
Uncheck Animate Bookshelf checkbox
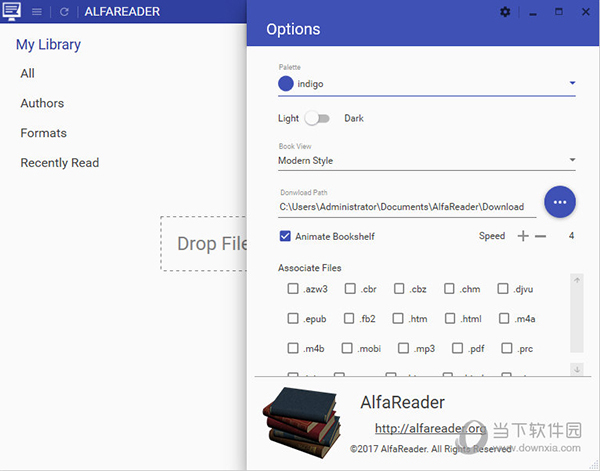pos(285,236)
